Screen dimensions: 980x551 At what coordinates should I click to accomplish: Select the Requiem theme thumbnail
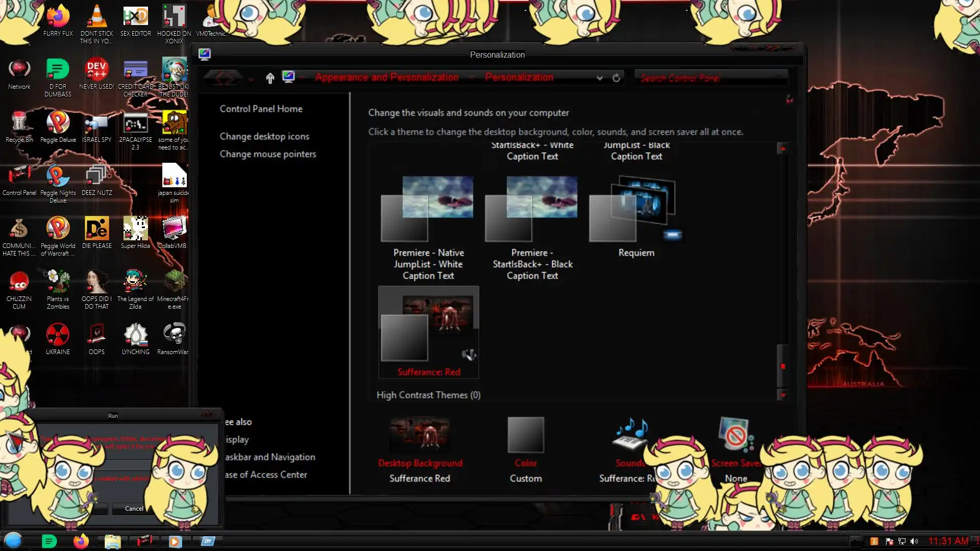point(636,209)
